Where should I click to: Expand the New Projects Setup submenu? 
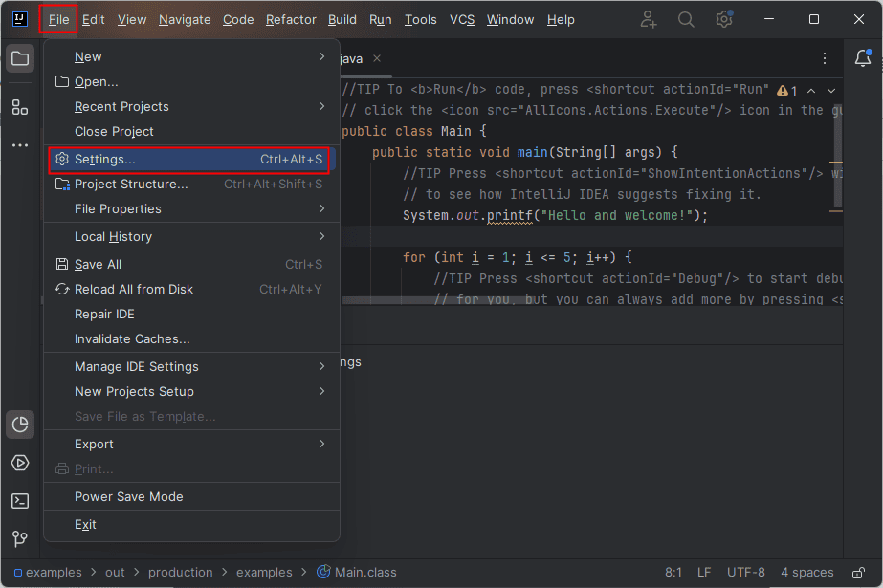click(191, 391)
